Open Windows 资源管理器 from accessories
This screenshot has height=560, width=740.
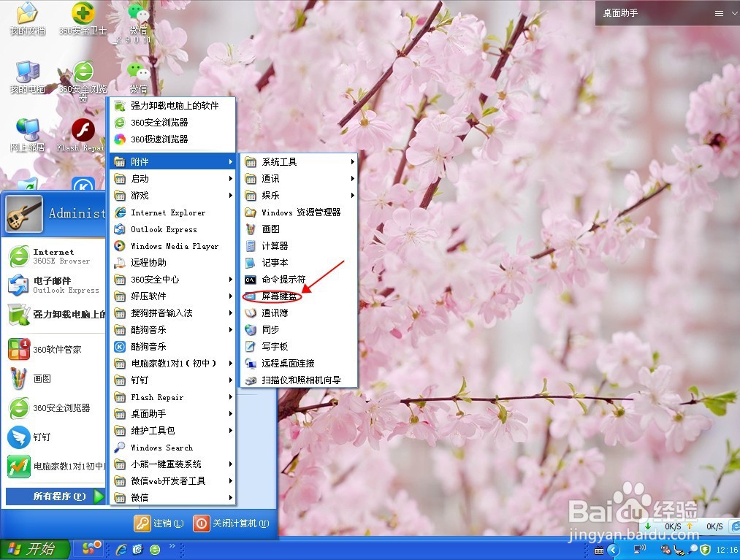300,212
